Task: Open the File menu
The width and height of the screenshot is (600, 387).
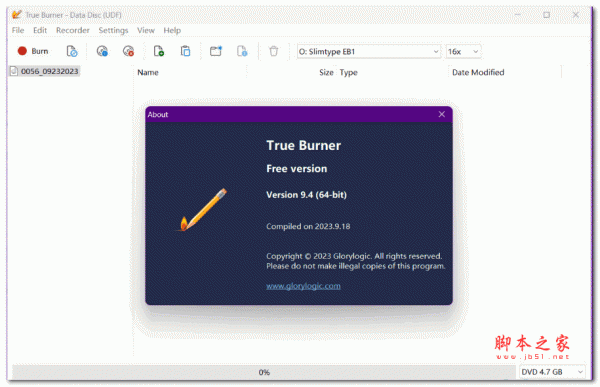Action: (x=18, y=30)
